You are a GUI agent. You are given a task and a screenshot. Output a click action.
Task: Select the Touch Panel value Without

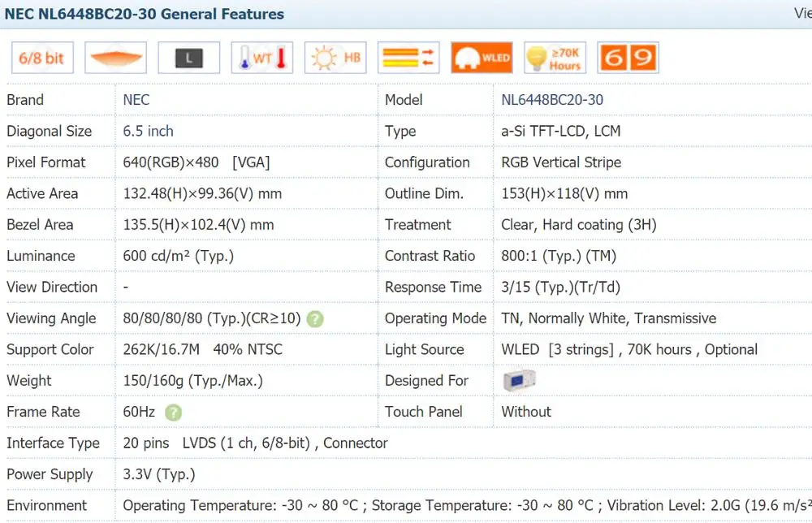click(526, 412)
